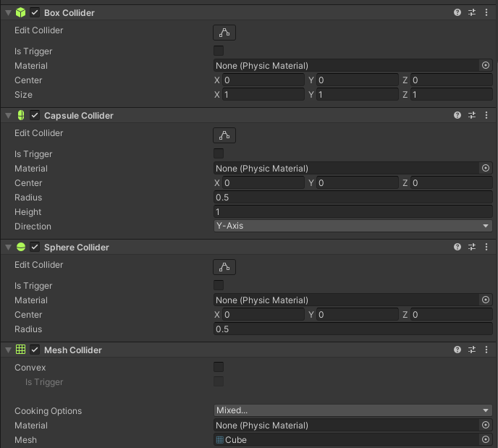Click the Mesh Collider title text
498x448 pixels.
point(73,350)
